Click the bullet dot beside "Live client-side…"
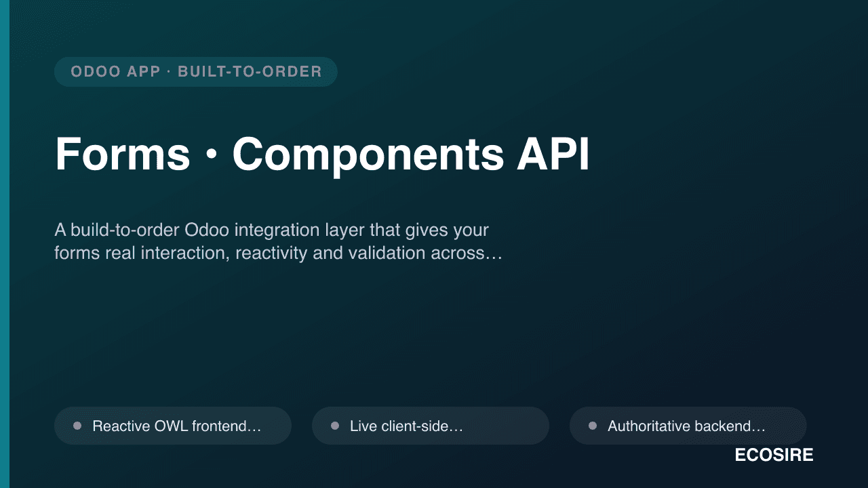The height and width of the screenshot is (488, 868). [x=335, y=426]
